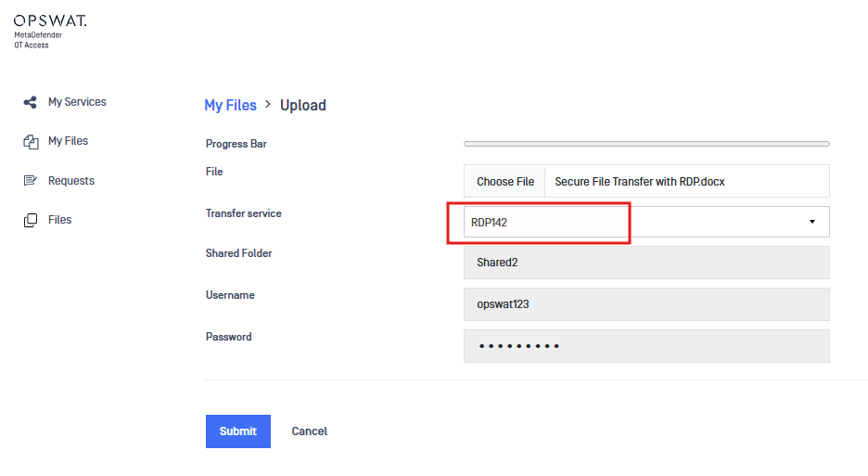The image size is (868, 476).
Task: Submit the upload form
Action: (x=238, y=431)
